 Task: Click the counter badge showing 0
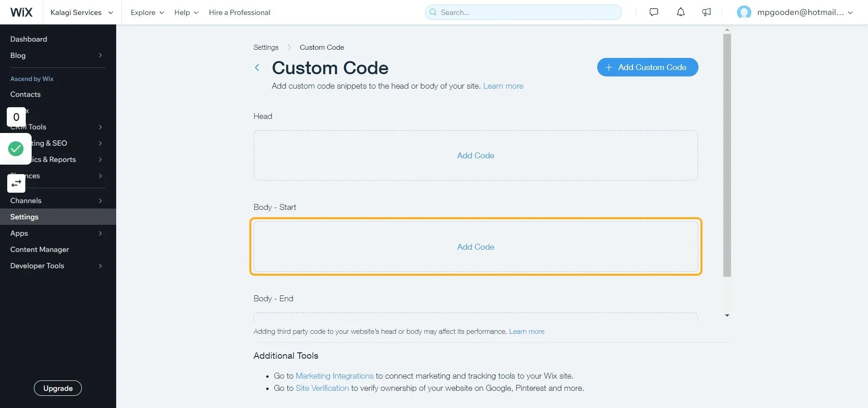(x=16, y=117)
